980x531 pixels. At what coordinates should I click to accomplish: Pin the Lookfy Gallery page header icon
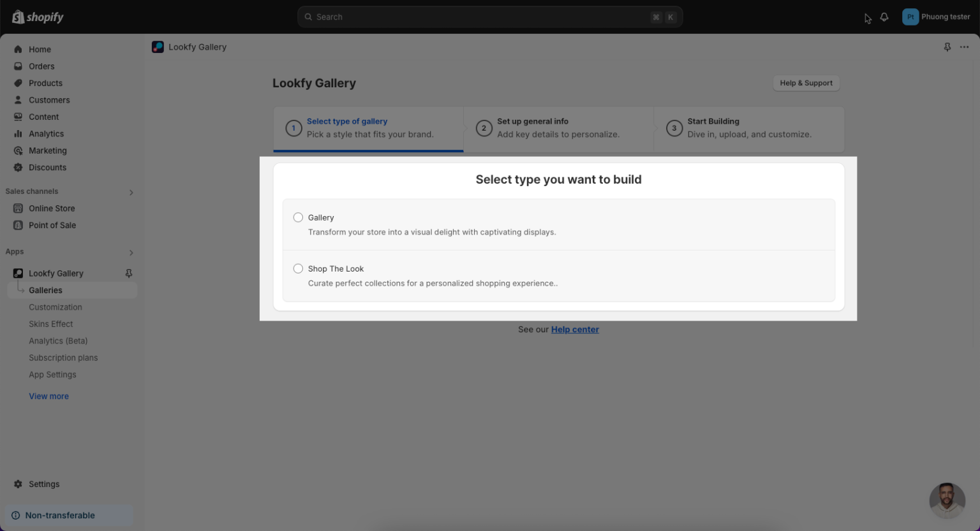click(x=947, y=47)
